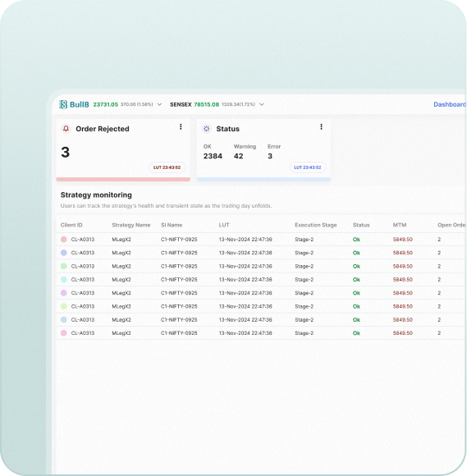Click the blue LUT badge on Status card
Screen dimensions: 467x476
tap(308, 167)
